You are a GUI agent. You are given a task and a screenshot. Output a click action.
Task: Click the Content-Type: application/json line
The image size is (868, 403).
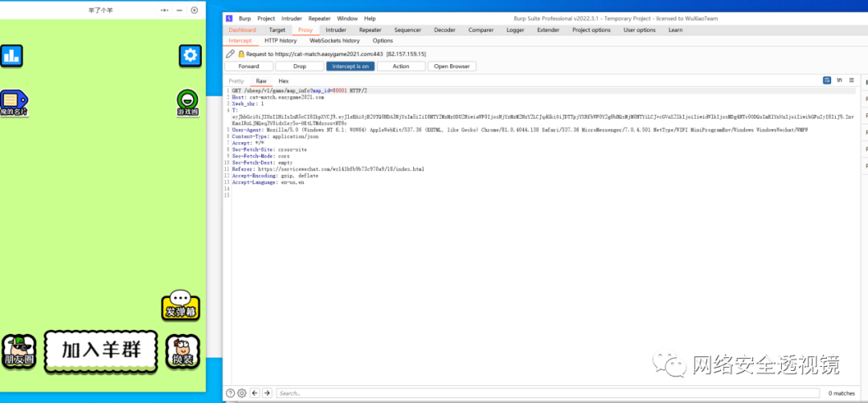coord(275,136)
